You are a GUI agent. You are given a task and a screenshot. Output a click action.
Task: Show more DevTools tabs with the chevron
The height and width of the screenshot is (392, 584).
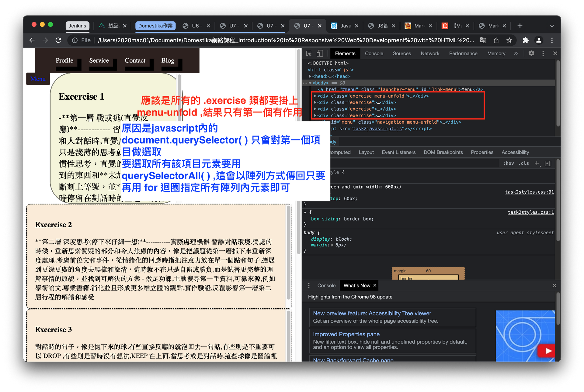(516, 53)
